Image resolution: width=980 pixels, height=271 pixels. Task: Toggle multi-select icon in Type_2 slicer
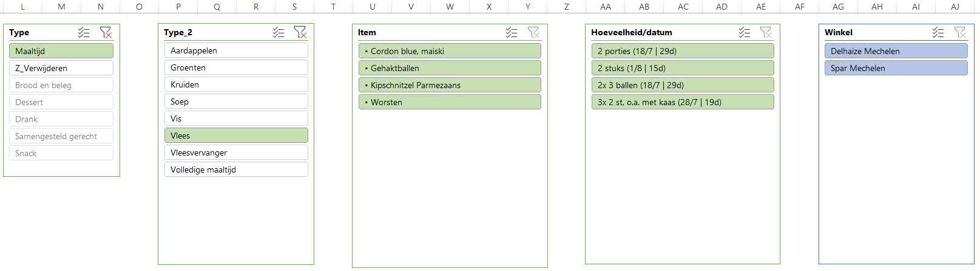click(279, 32)
